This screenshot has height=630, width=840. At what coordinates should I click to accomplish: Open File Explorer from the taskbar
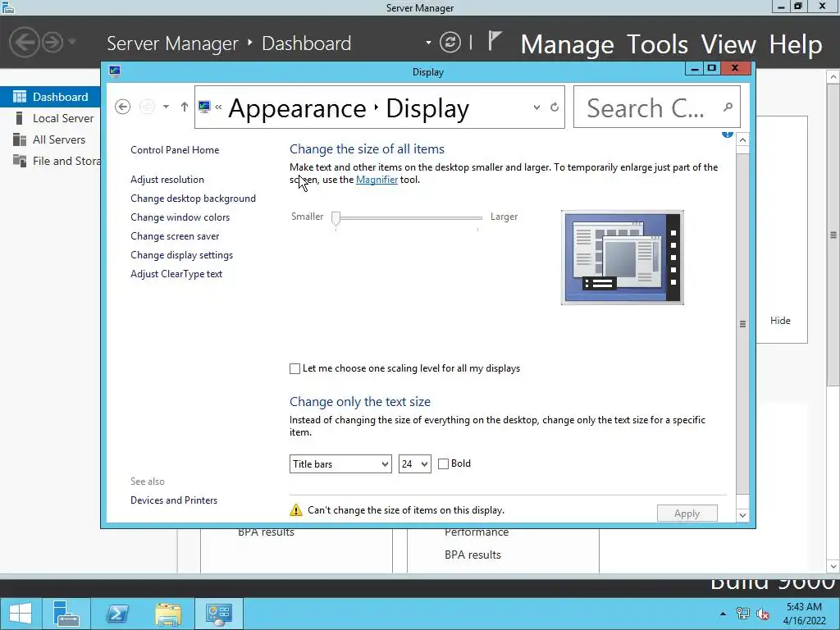click(167, 614)
